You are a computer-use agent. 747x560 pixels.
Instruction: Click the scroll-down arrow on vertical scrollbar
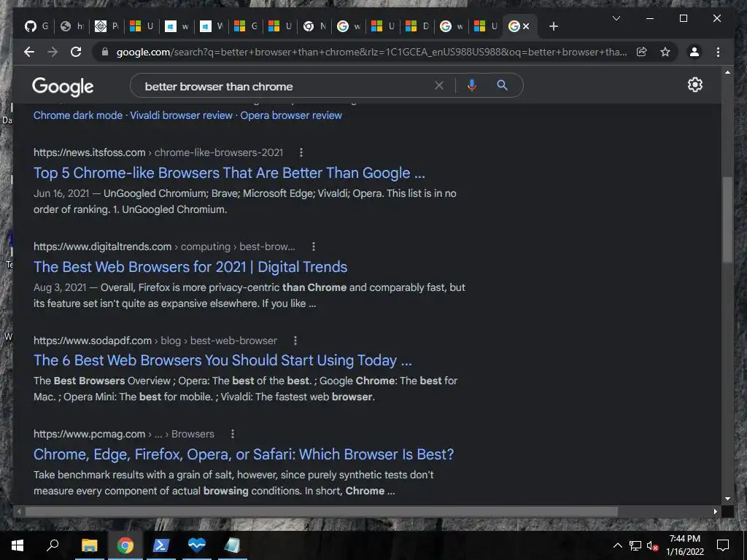(727, 499)
